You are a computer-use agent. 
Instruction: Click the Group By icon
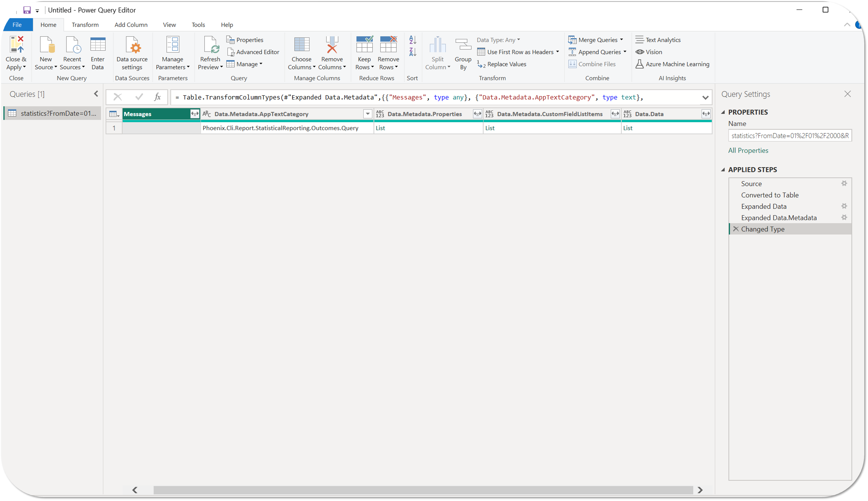tap(463, 45)
